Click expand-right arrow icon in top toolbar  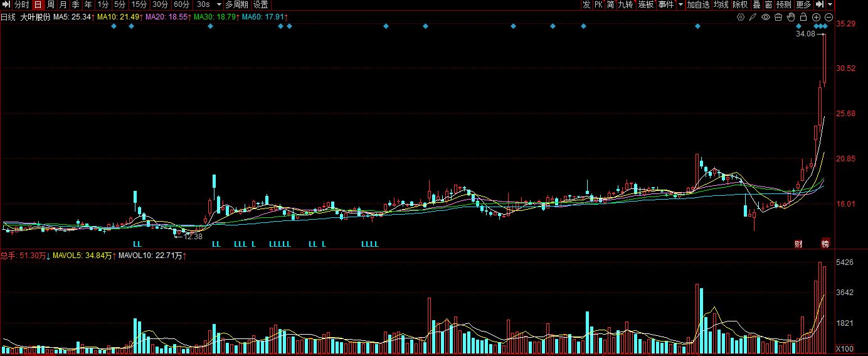click(x=819, y=4)
